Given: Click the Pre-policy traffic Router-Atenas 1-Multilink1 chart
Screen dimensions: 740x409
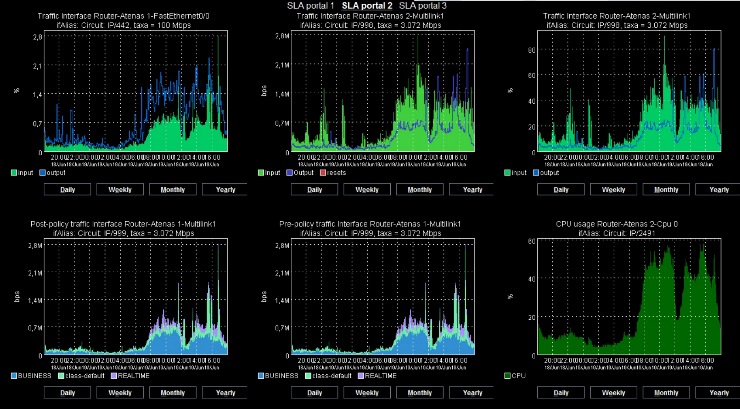Looking at the screenshot, I should 383,296.
